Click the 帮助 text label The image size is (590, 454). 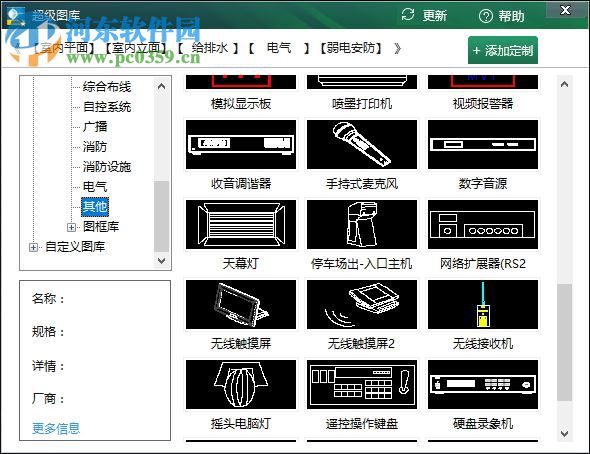(x=511, y=16)
